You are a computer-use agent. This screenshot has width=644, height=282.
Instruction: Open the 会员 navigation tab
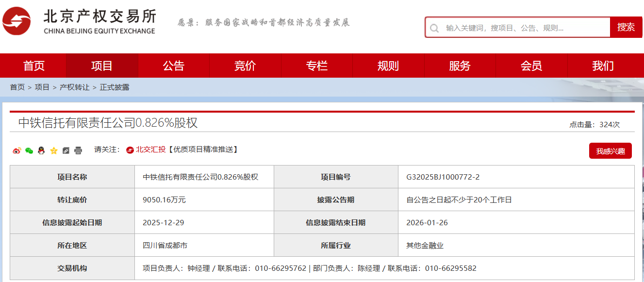[531, 66]
